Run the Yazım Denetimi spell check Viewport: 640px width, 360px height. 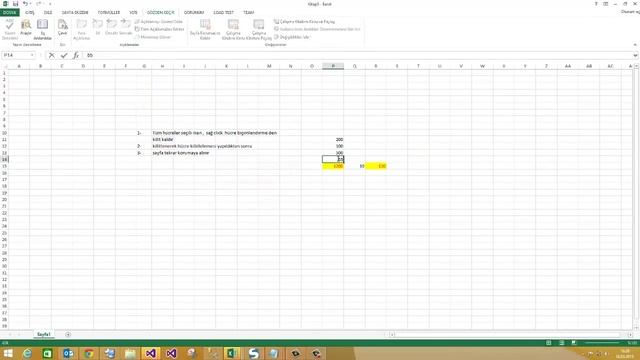pyautogui.click(x=9, y=29)
